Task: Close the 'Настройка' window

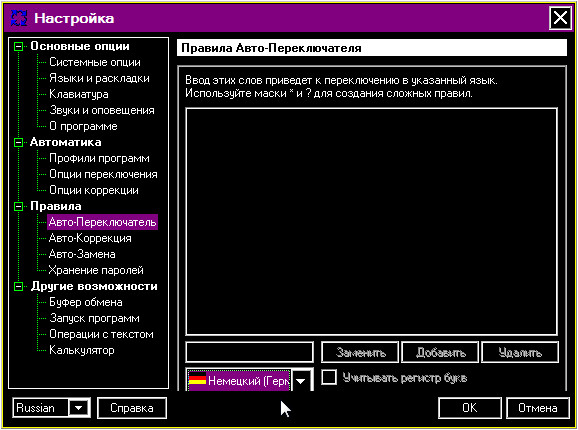Action: click(560, 18)
